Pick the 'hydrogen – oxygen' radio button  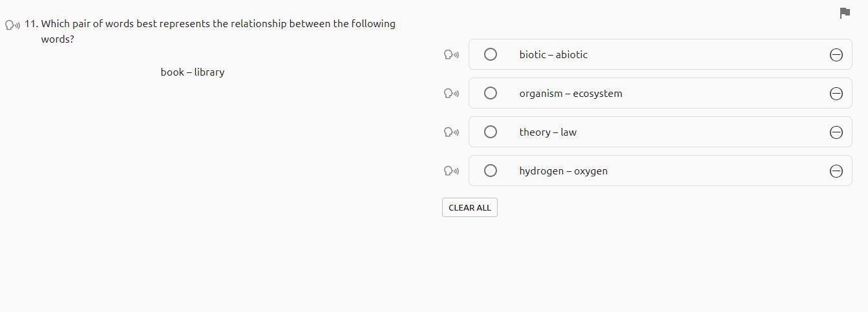pos(491,171)
